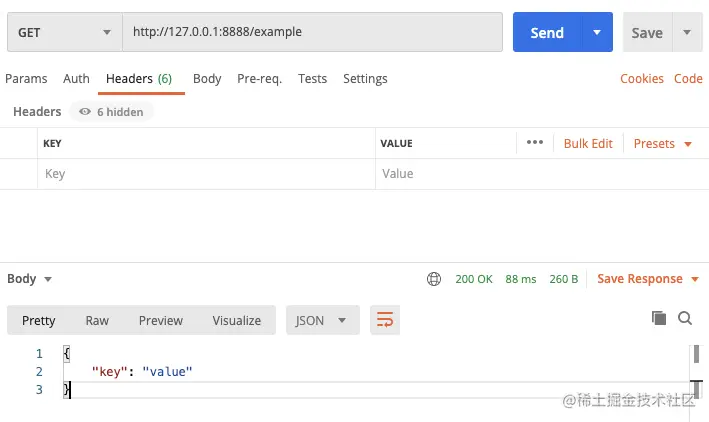
Task: Search within the response
Action: click(x=685, y=318)
